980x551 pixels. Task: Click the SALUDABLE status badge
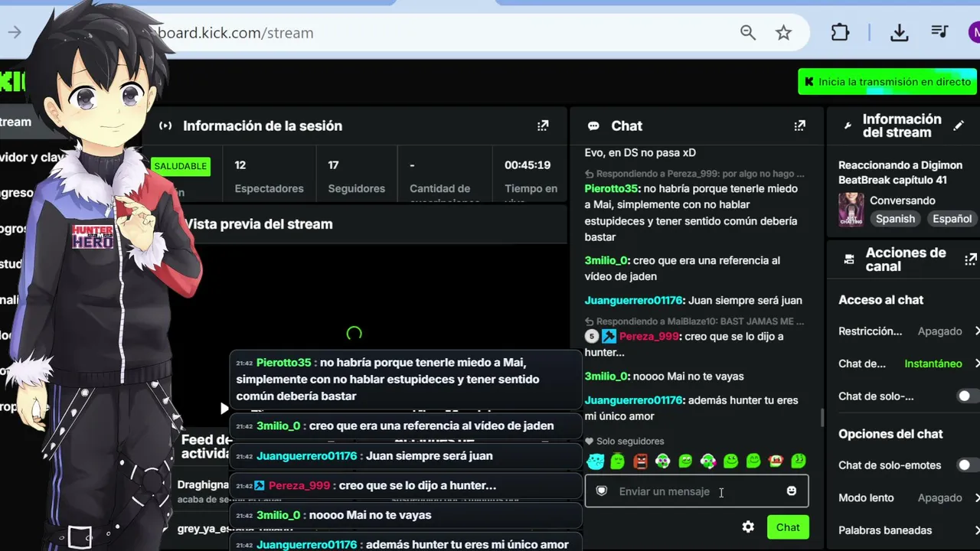[181, 166]
